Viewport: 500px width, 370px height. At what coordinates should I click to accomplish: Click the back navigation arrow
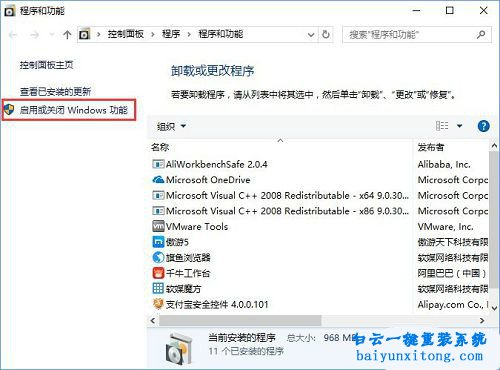[x=13, y=34]
